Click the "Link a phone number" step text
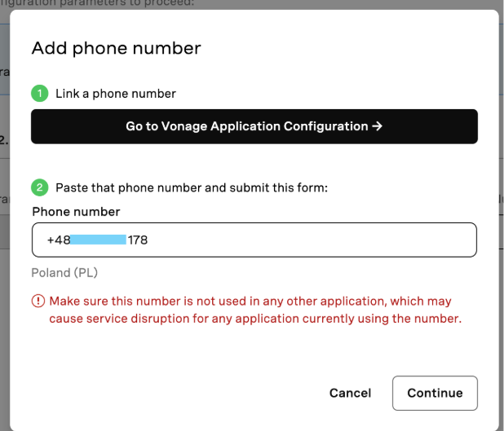This screenshot has width=504, height=431. click(116, 94)
